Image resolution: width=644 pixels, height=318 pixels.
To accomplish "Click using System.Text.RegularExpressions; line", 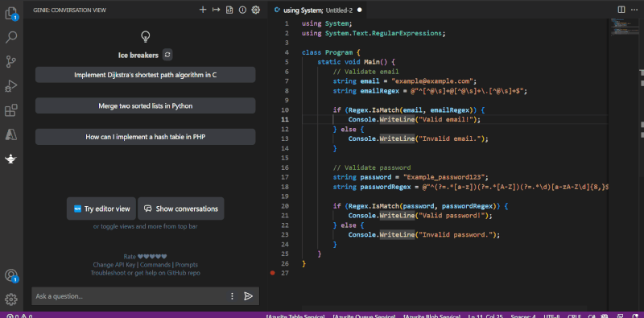I will (x=374, y=33).
